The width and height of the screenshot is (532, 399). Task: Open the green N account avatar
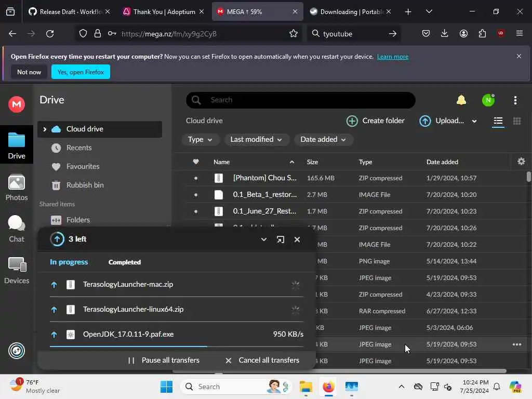488,100
